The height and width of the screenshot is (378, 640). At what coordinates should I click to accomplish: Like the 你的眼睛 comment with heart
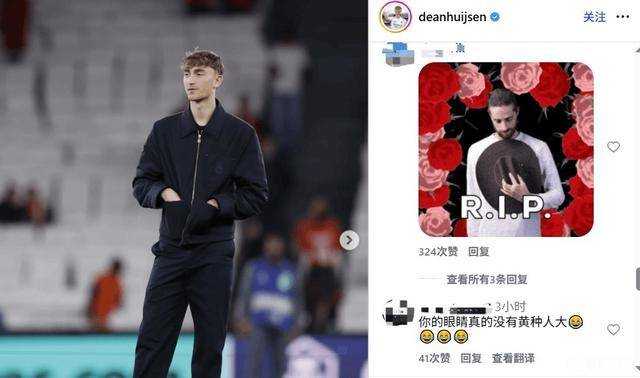(x=613, y=329)
